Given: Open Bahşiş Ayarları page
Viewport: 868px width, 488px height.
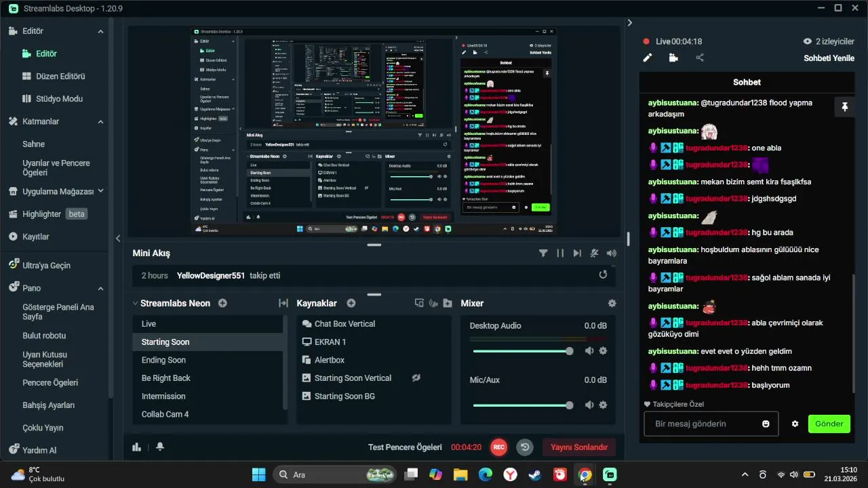Looking at the screenshot, I should click(x=49, y=405).
